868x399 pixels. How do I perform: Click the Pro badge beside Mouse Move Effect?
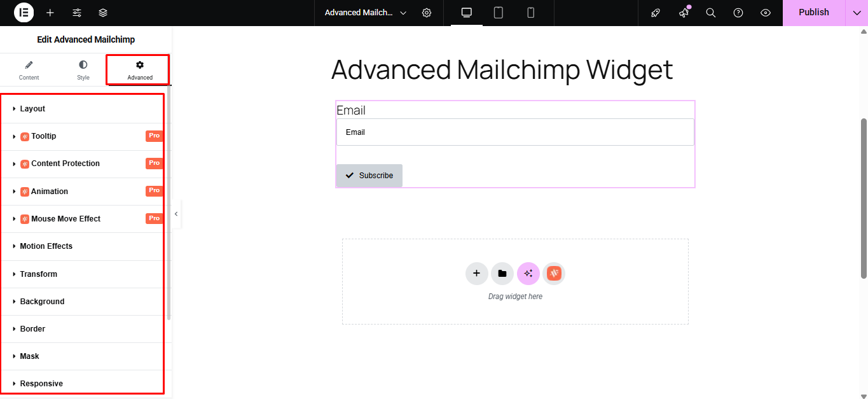[x=154, y=218]
